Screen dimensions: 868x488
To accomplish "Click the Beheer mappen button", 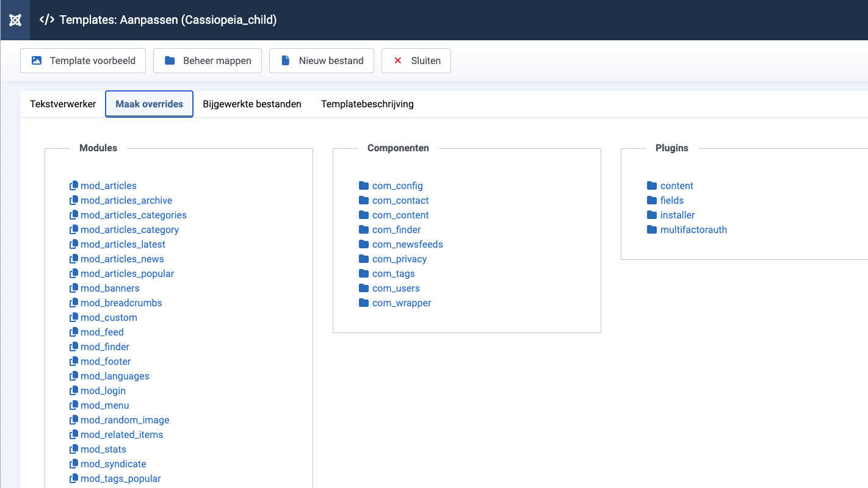I will pyautogui.click(x=207, y=60).
